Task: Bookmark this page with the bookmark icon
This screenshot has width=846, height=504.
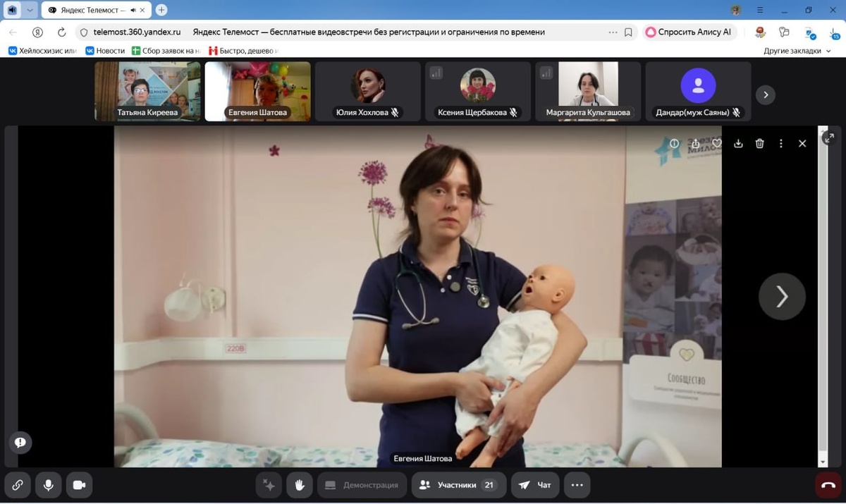Action: click(x=628, y=32)
